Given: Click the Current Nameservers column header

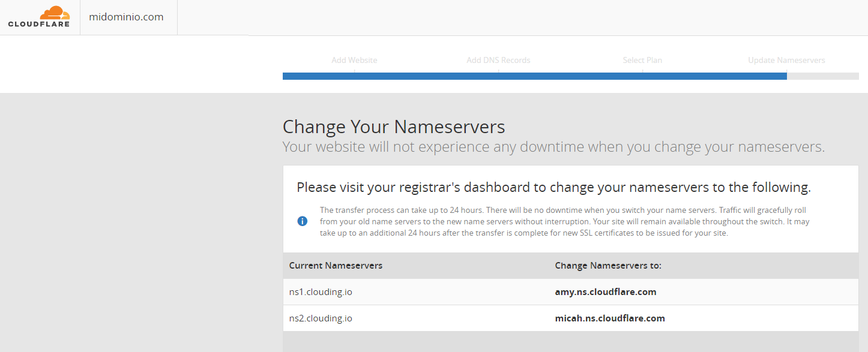Looking at the screenshot, I should tap(336, 265).
